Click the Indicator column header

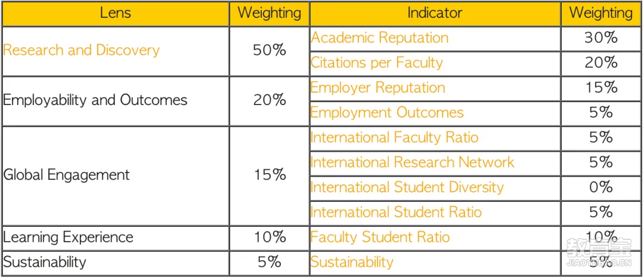pyautogui.click(x=435, y=13)
